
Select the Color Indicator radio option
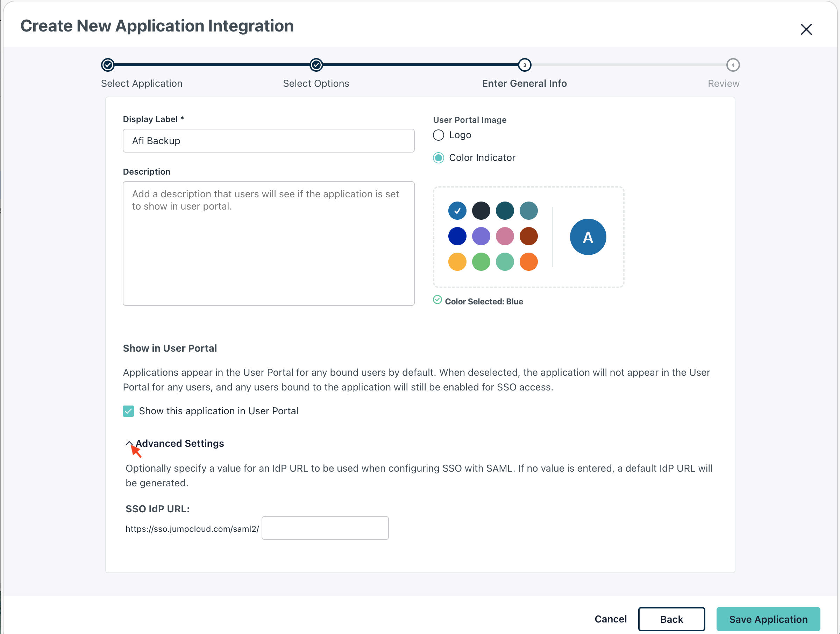click(x=438, y=158)
